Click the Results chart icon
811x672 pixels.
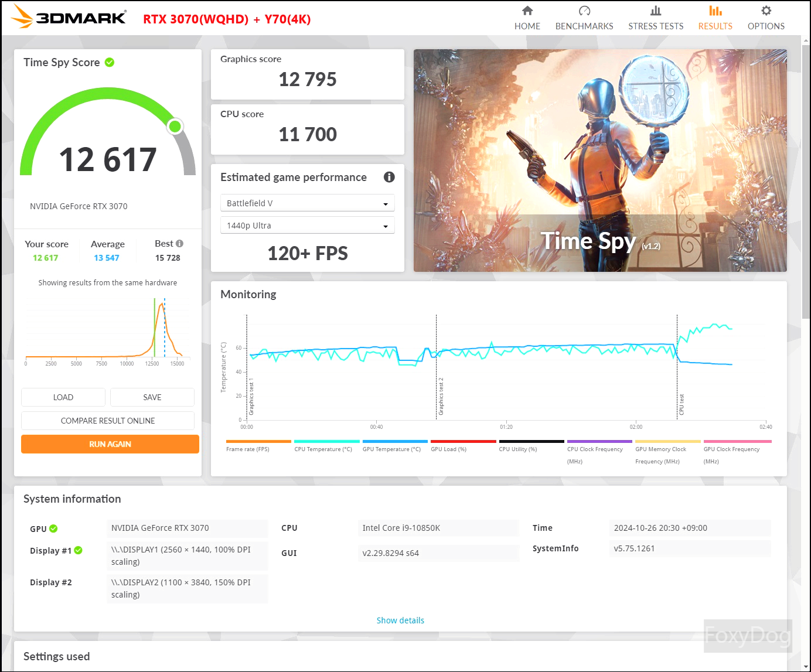click(715, 11)
